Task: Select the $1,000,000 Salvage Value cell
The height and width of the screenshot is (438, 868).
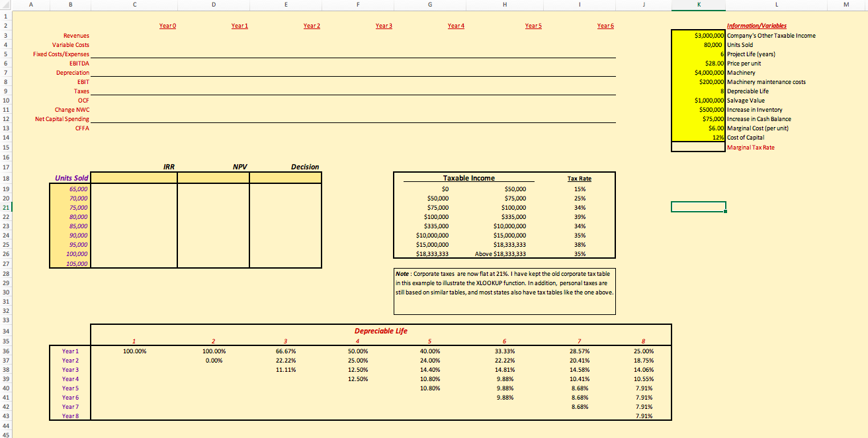Action: tap(698, 100)
